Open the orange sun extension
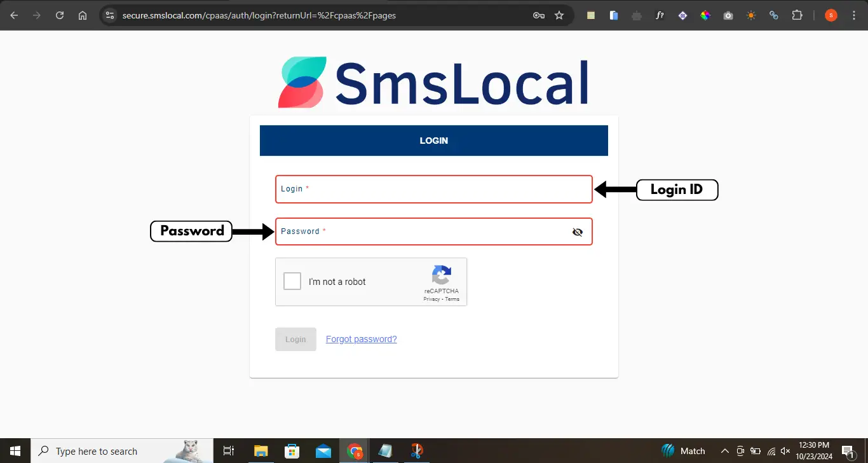 (x=751, y=15)
